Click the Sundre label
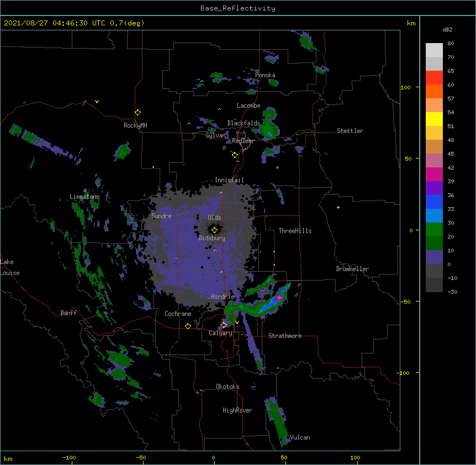Image resolution: width=476 pixels, height=465 pixels. 161,216
